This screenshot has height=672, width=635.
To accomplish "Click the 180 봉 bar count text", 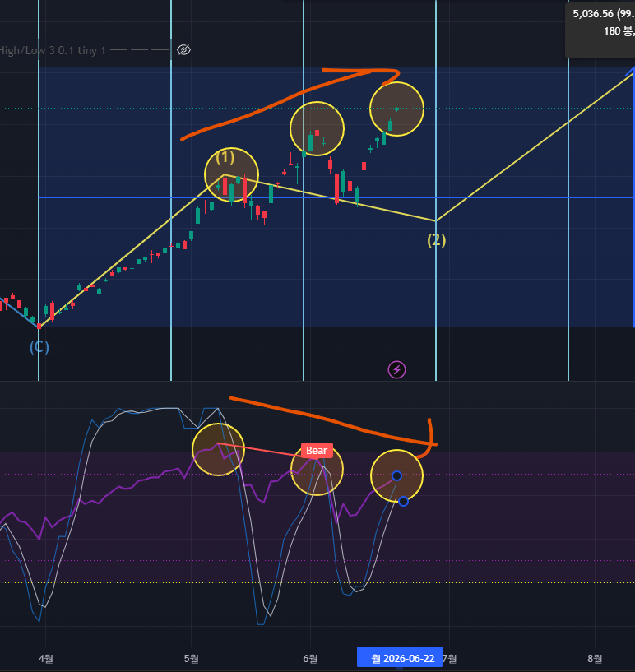I will coord(619,31).
